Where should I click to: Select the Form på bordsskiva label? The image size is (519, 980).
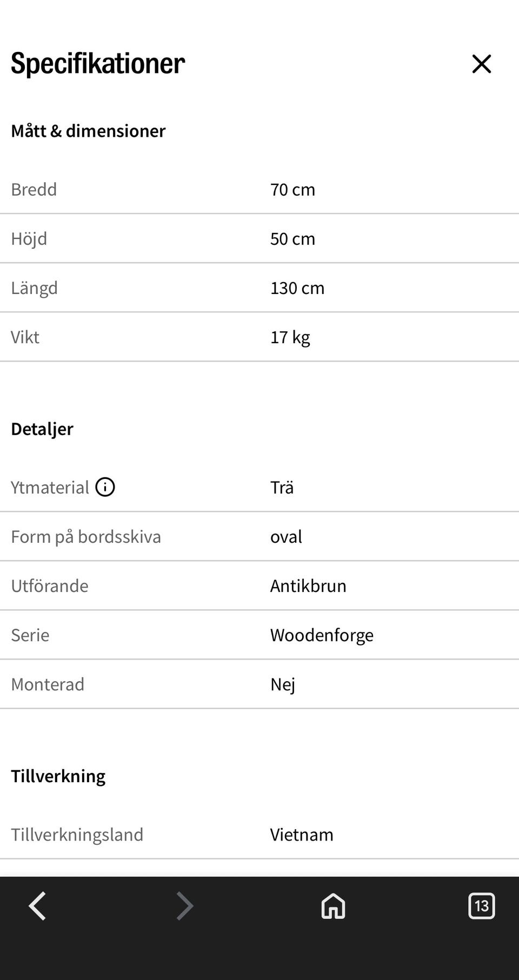(86, 536)
